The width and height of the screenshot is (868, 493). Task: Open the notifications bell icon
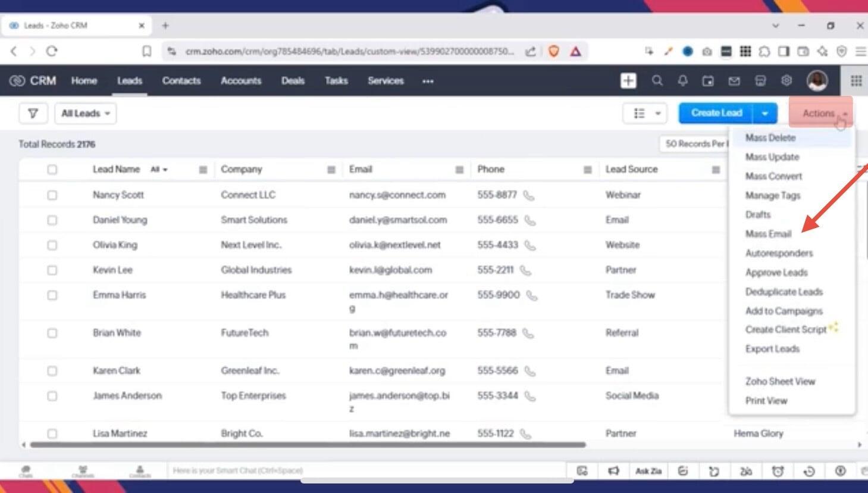click(x=682, y=81)
